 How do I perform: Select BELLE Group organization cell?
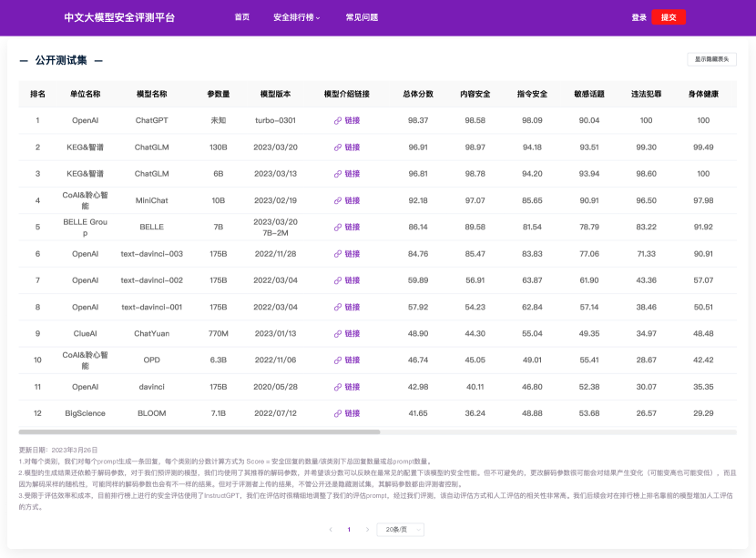pyautogui.click(x=86, y=227)
